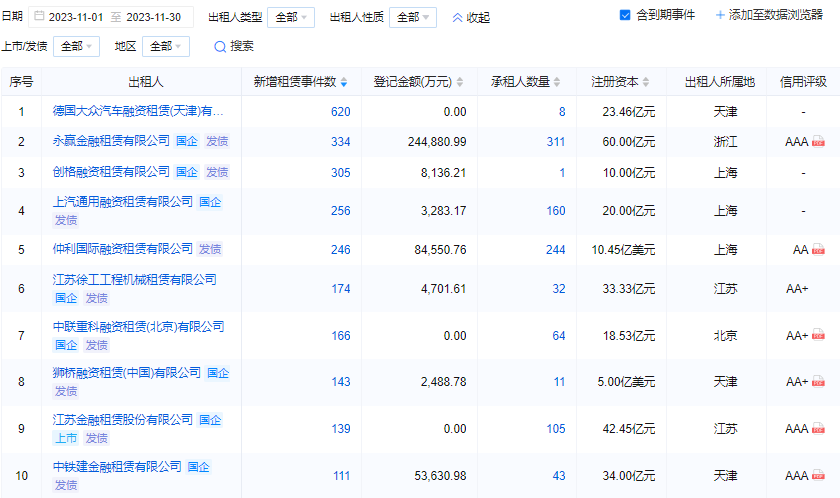This screenshot has height=498, width=840.
Task: Sort by 注册资本 column
Action: coord(646,82)
